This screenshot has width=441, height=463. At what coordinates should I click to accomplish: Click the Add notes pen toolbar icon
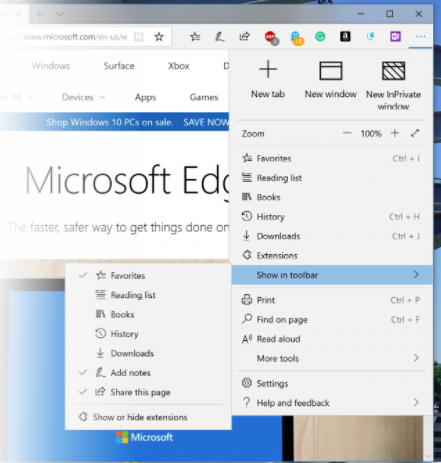click(219, 36)
